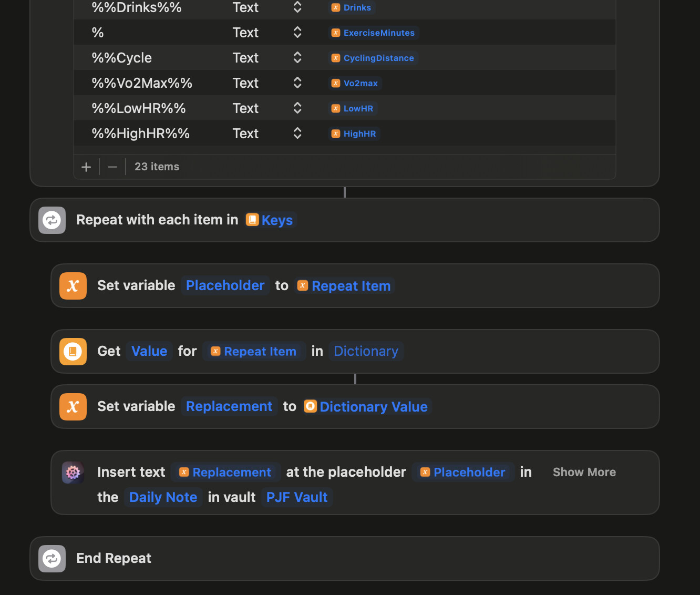Viewport: 700px width, 595px height.
Task: Open type stepper for %%Drinks%% row
Action: click(x=297, y=7)
